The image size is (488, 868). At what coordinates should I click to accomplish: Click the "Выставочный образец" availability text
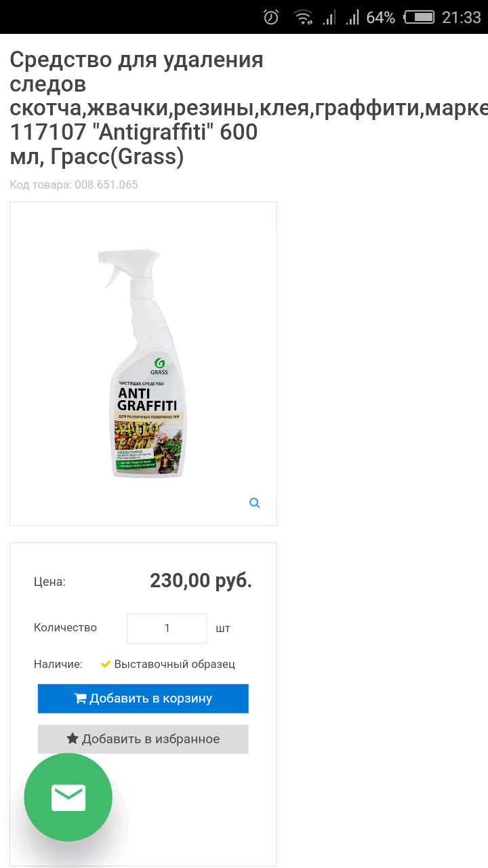174,665
